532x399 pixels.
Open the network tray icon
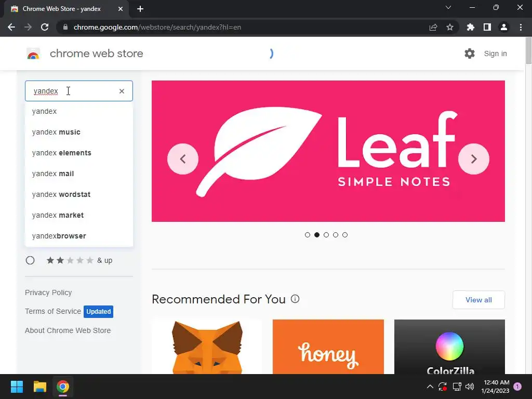(457, 387)
